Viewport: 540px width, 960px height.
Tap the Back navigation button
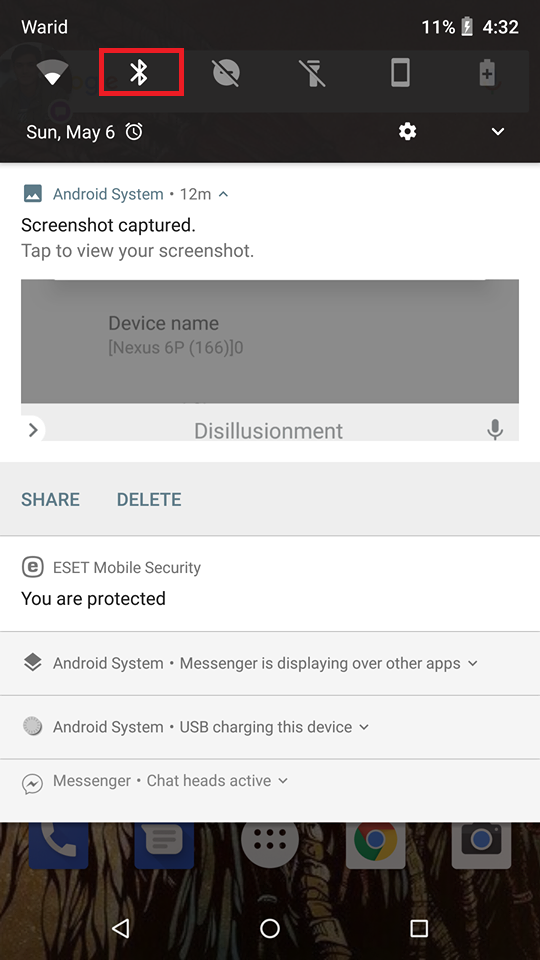[121, 928]
